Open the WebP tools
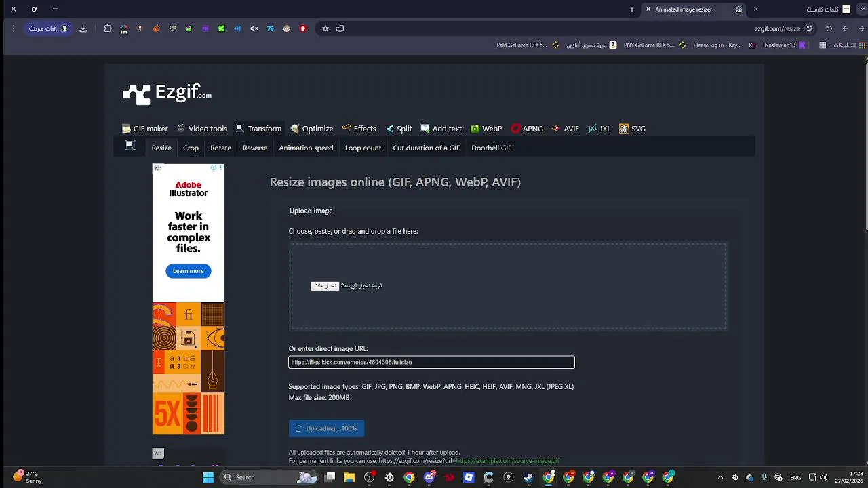The width and height of the screenshot is (868, 488). pos(486,129)
